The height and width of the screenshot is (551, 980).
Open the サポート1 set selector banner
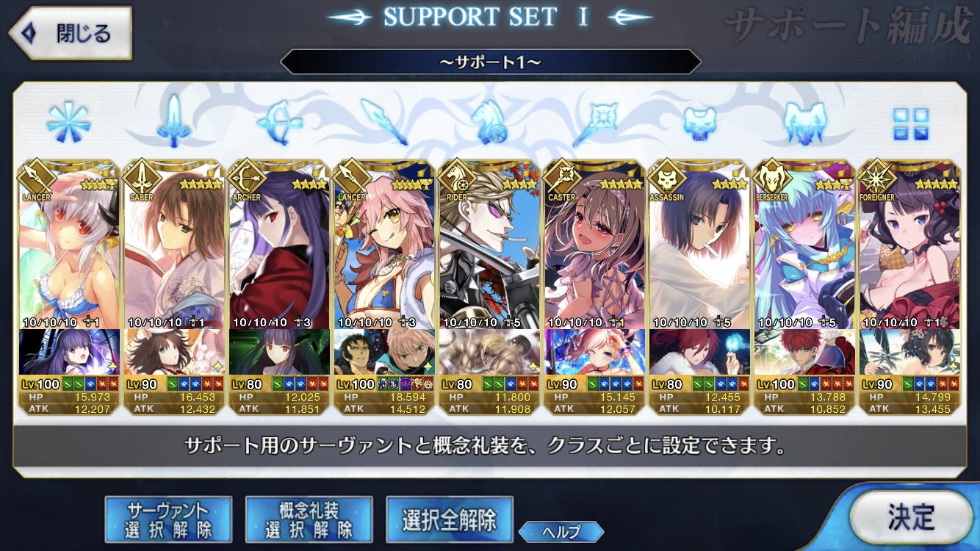click(x=491, y=62)
